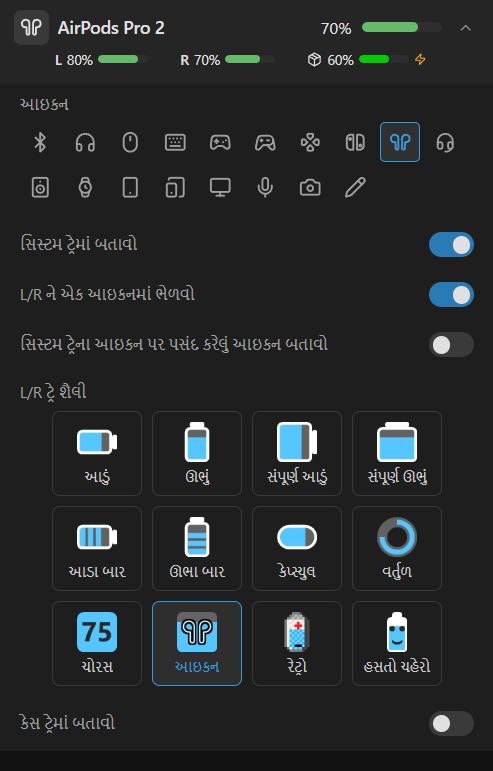493x771 pixels.
Task: Click the R 70% label
Action: tap(200, 60)
